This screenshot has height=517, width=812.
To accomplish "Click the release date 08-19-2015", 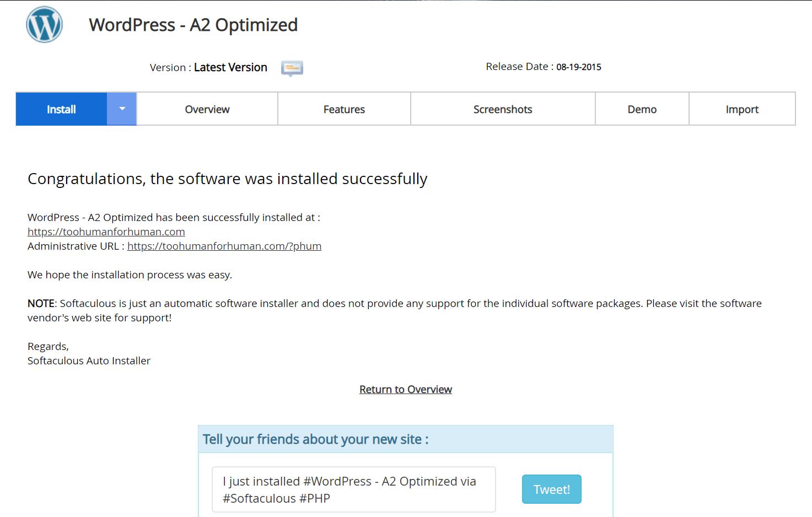I will coord(578,67).
